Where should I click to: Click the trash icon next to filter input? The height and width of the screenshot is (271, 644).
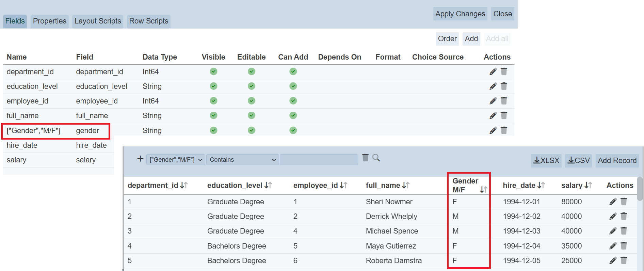[x=365, y=158]
